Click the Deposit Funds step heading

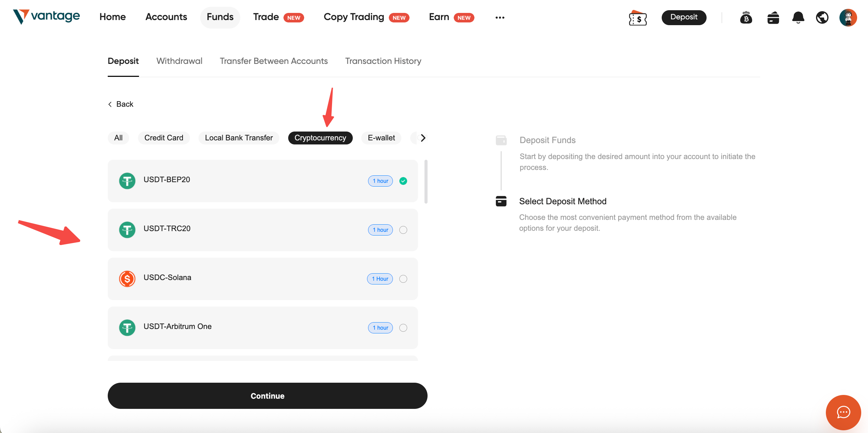tap(548, 140)
